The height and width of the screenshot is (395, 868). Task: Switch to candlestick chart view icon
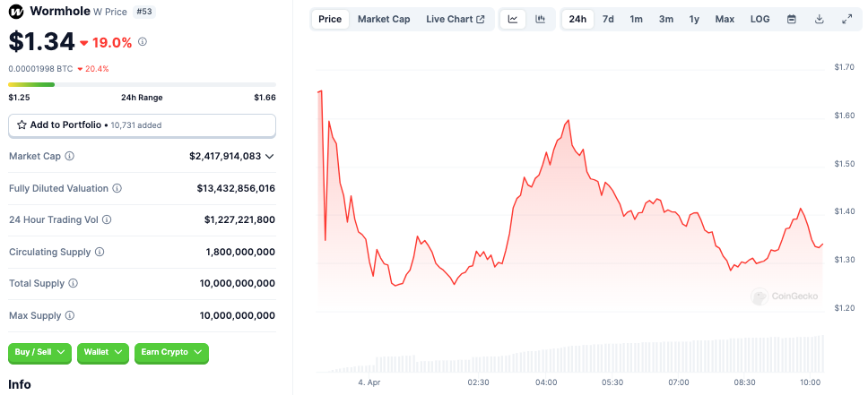[x=541, y=20]
